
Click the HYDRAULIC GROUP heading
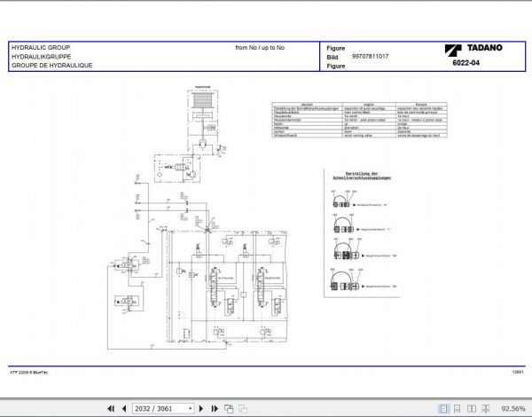point(41,48)
